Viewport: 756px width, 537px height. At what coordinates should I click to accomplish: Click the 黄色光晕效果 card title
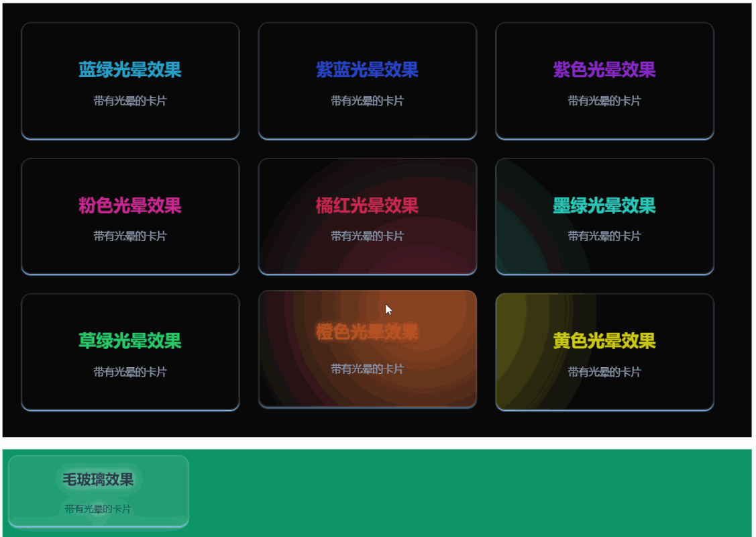point(604,341)
